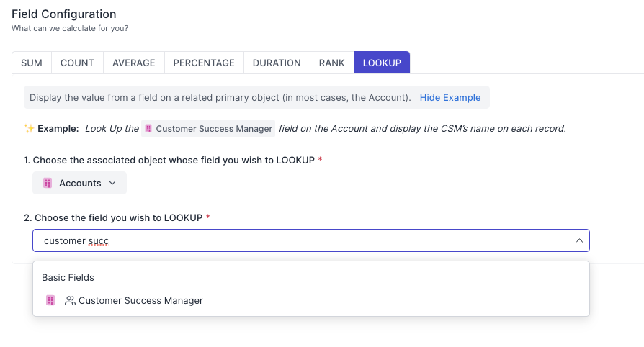Select Customer Success Manager from the results
The image size is (644, 347).
(140, 300)
